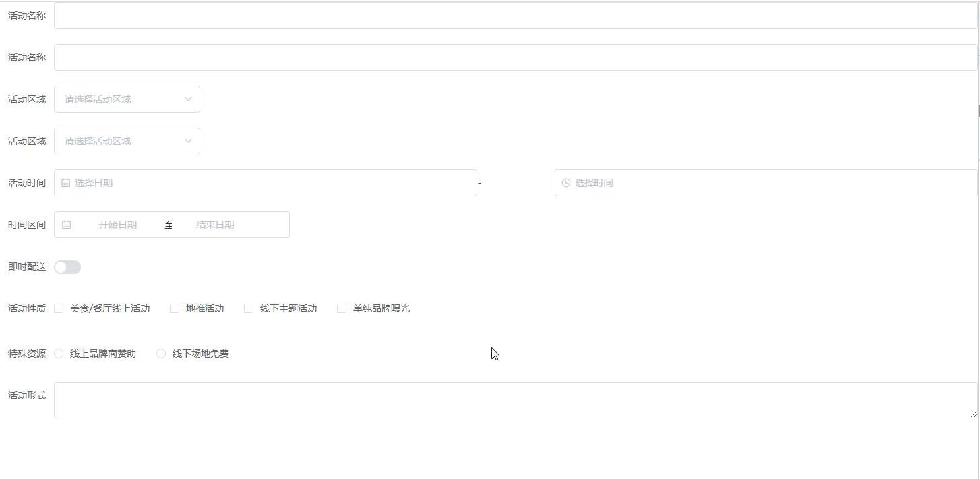
Task: Click the 结束日期 end date field
Action: pyautogui.click(x=215, y=225)
